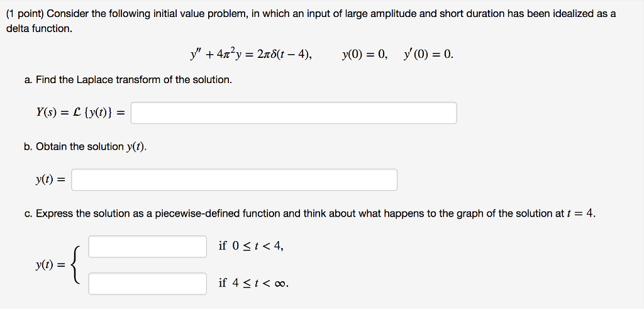Viewport: 644px width, 309px height.
Task: Click the initial condition y′(0) = 0
Action: coord(428,55)
